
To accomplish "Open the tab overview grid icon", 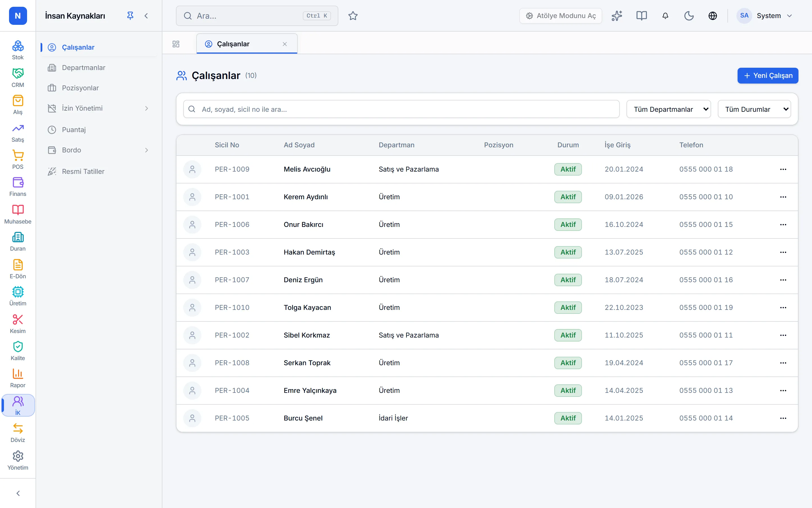I will pyautogui.click(x=176, y=44).
